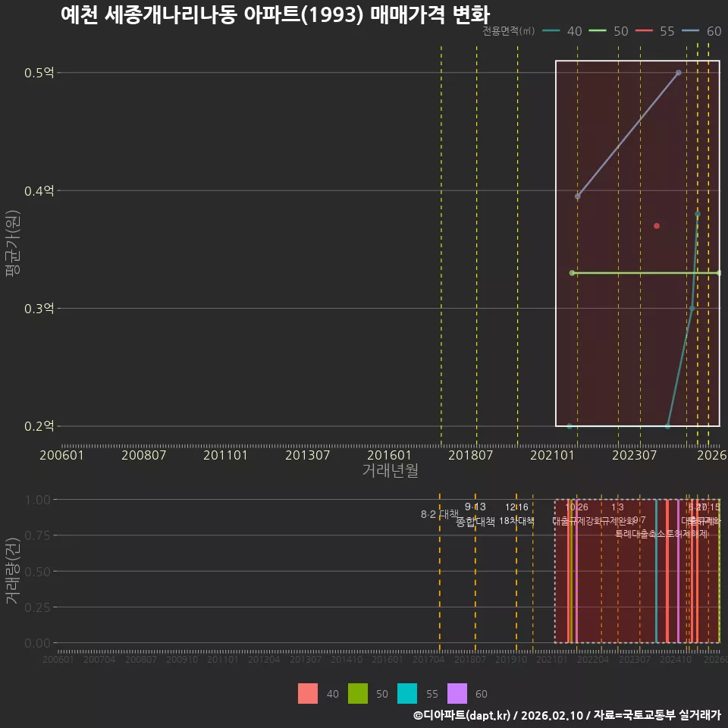Click '200601' on the price chart's x-axis
Image resolution: width=728 pixels, height=728 pixels.
click(61, 455)
